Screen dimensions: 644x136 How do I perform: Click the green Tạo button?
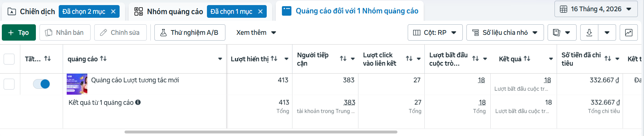tap(19, 33)
